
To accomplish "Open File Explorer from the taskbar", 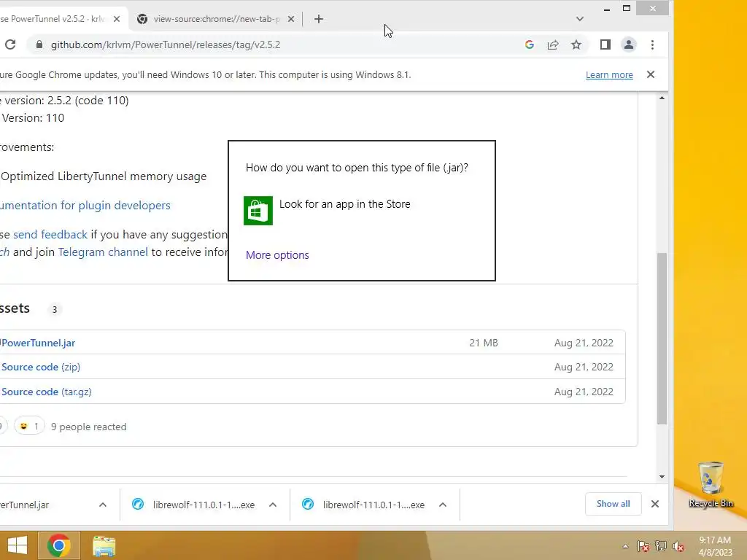I will point(104,546).
